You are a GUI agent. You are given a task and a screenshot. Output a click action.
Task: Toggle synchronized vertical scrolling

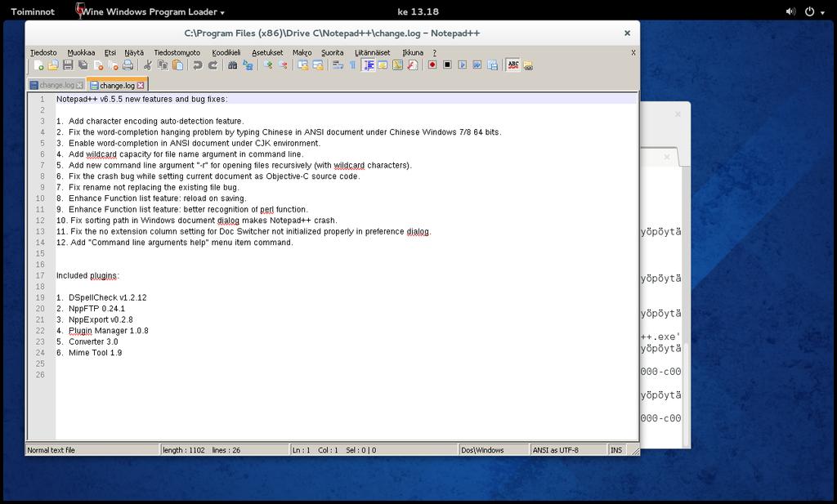(x=302, y=65)
